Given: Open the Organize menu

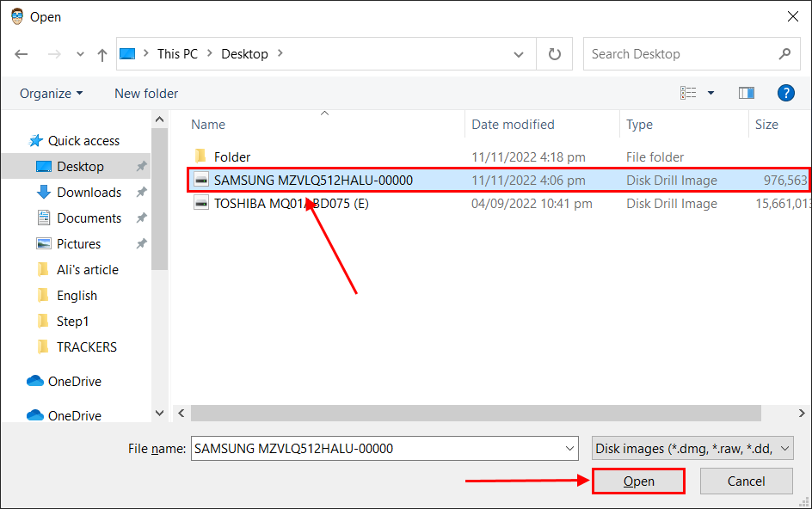Looking at the screenshot, I should coord(51,93).
